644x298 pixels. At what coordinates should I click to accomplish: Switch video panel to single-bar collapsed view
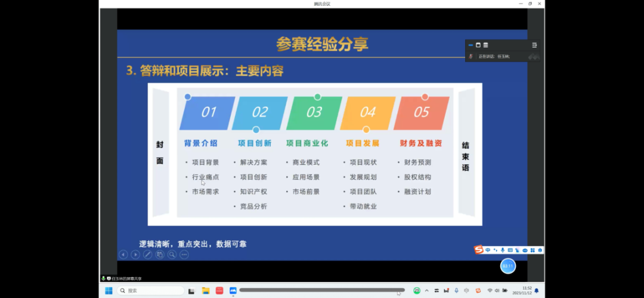tap(471, 45)
